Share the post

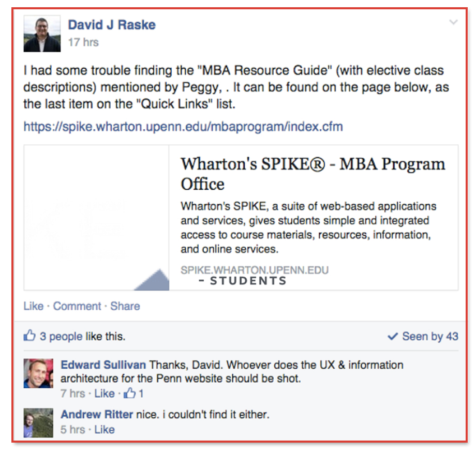pos(125,306)
